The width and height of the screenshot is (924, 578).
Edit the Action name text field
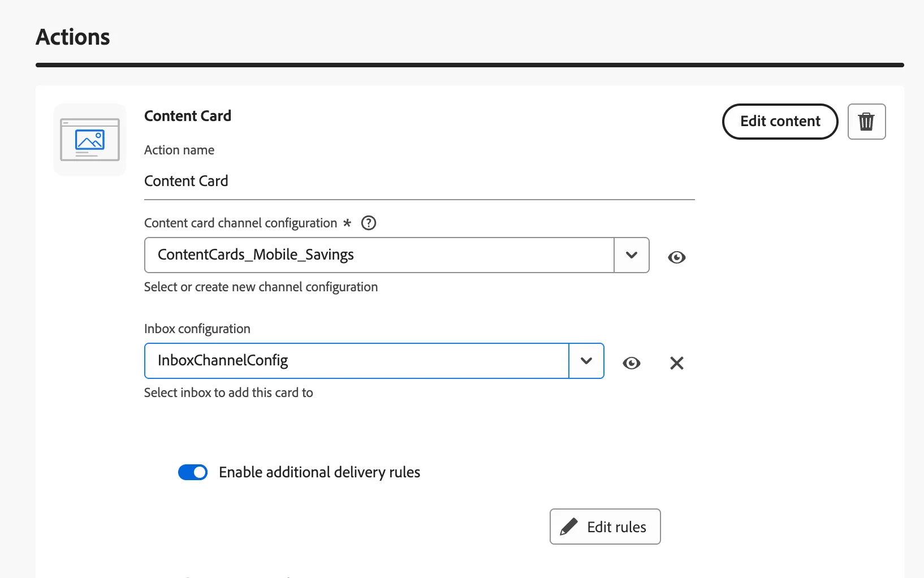(420, 181)
